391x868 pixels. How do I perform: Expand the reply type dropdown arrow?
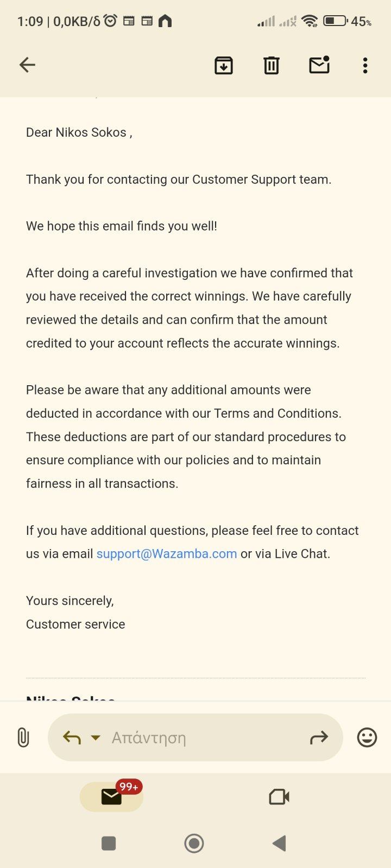[96, 737]
